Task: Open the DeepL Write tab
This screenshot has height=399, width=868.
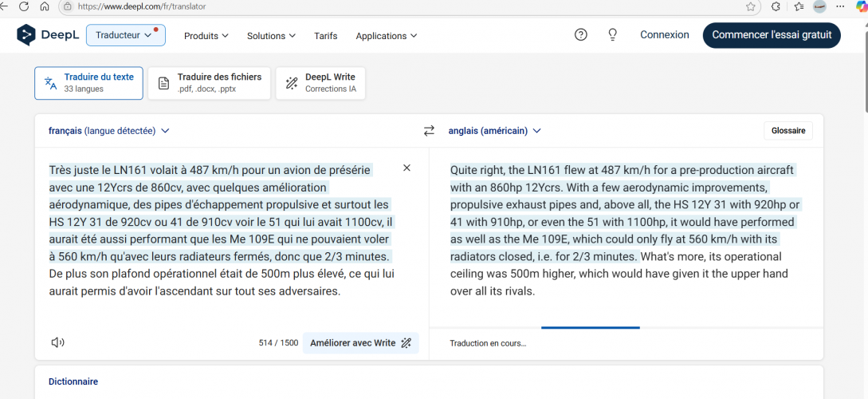Action: (320, 83)
